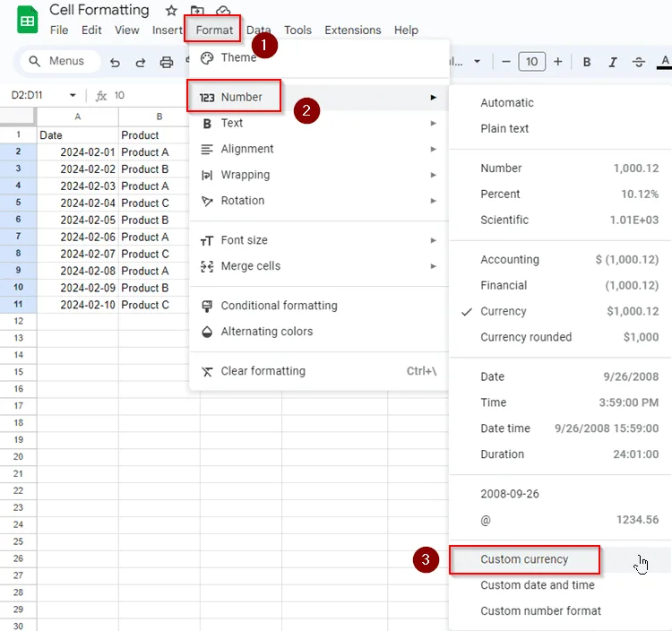Select the Date time format
Image resolution: width=672 pixels, height=631 pixels.
tap(561, 428)
